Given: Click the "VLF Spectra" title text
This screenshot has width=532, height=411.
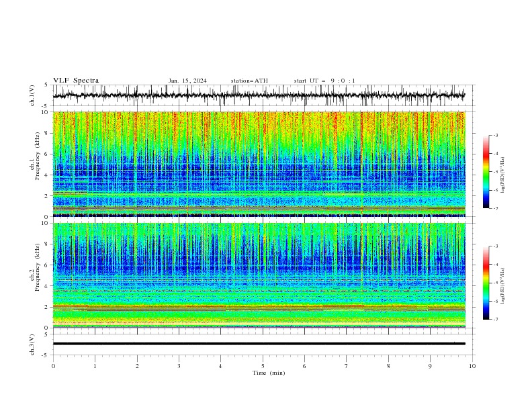Looking at the screenshot, I should [x=76, y=81].
